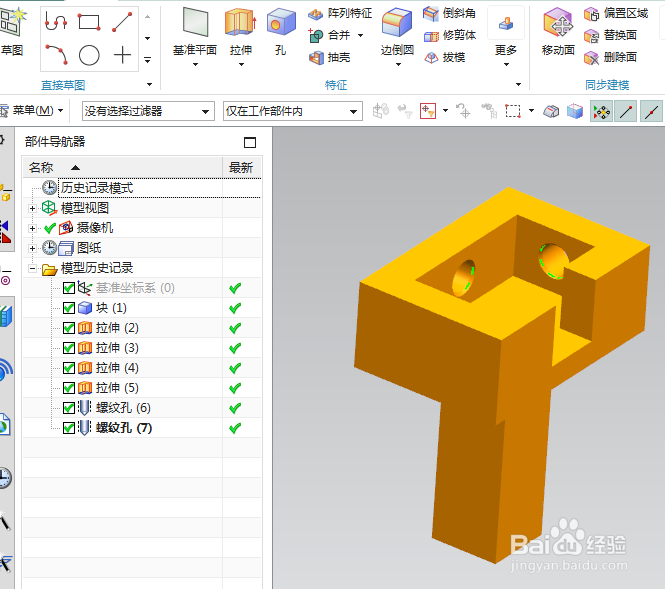Click the selection rectangle dropdown arrow

[x=531, y=111]
